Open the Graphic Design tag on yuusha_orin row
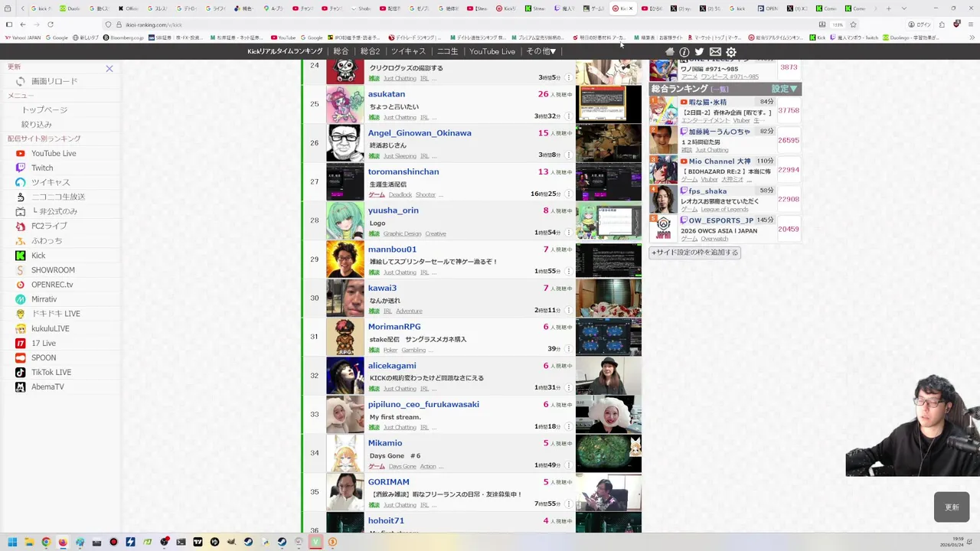 click(402, 233)
